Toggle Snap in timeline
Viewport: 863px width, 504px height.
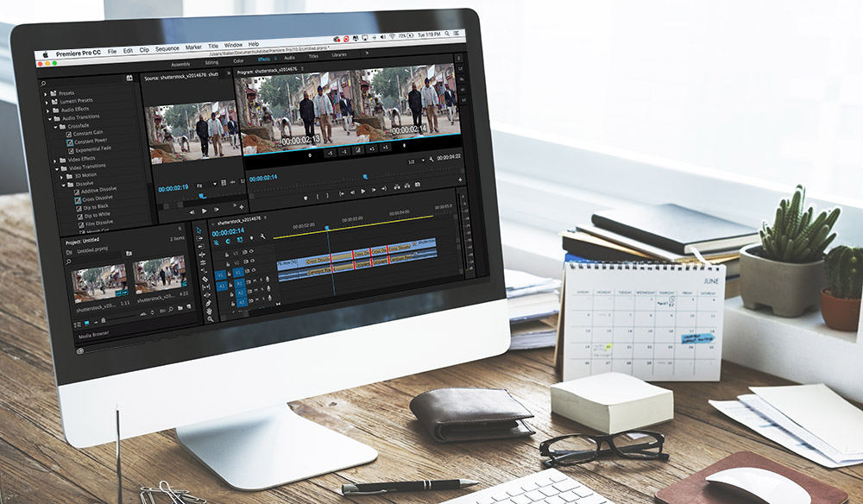coord(228,241)
